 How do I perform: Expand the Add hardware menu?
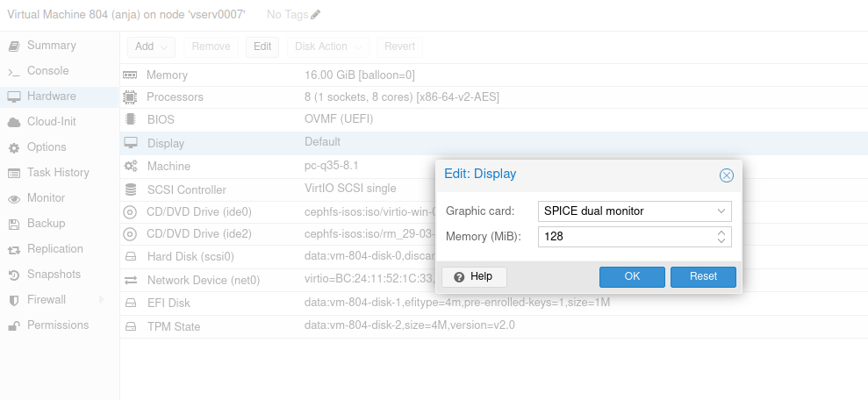click(151, 46)
